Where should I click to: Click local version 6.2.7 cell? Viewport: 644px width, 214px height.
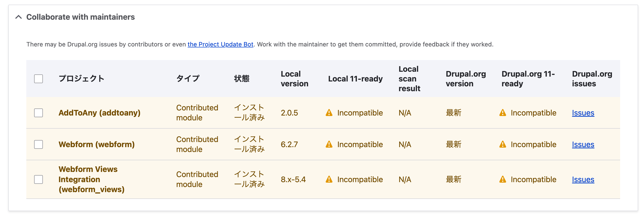289,144
